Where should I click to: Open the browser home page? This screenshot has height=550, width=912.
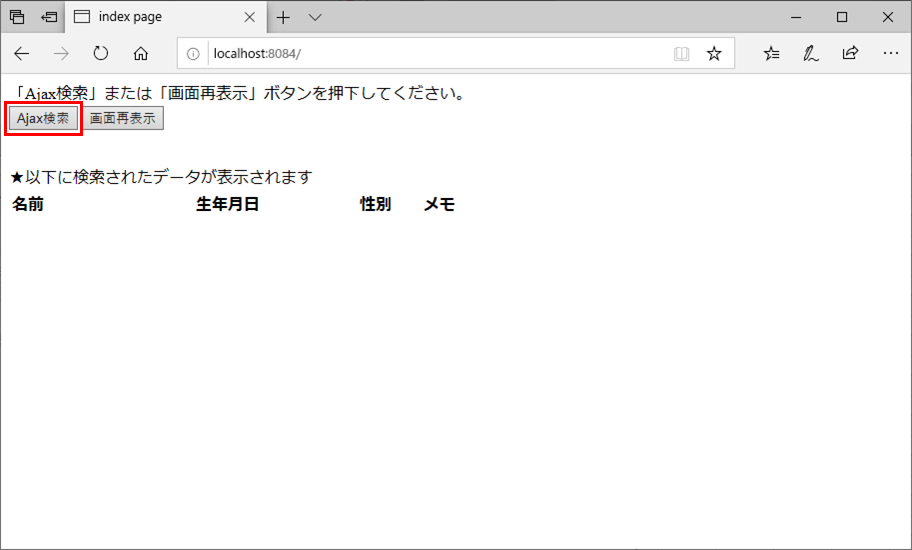click(x=141, y=54)
